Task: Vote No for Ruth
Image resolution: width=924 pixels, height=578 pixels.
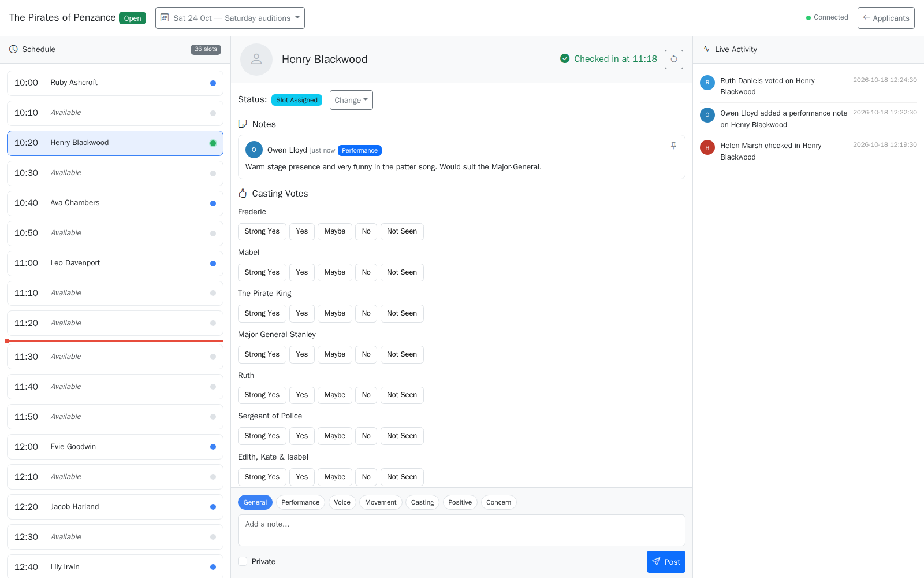Action: [366, 395]
